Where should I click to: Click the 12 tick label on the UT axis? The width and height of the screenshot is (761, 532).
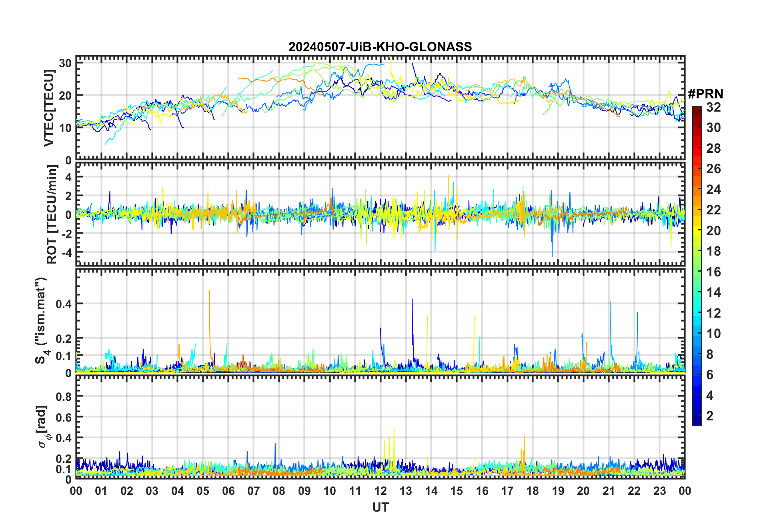pos(380,491)
